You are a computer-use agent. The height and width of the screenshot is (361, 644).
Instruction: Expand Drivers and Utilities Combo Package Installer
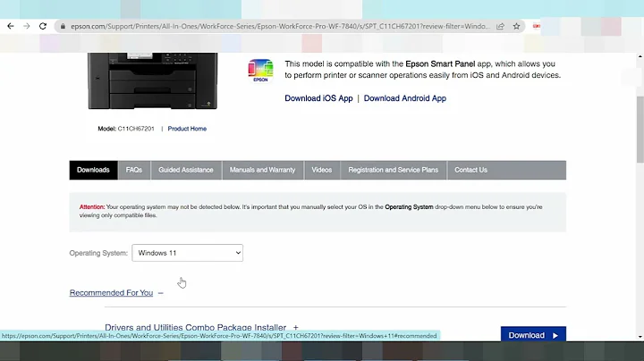click(x=196, y=327)
